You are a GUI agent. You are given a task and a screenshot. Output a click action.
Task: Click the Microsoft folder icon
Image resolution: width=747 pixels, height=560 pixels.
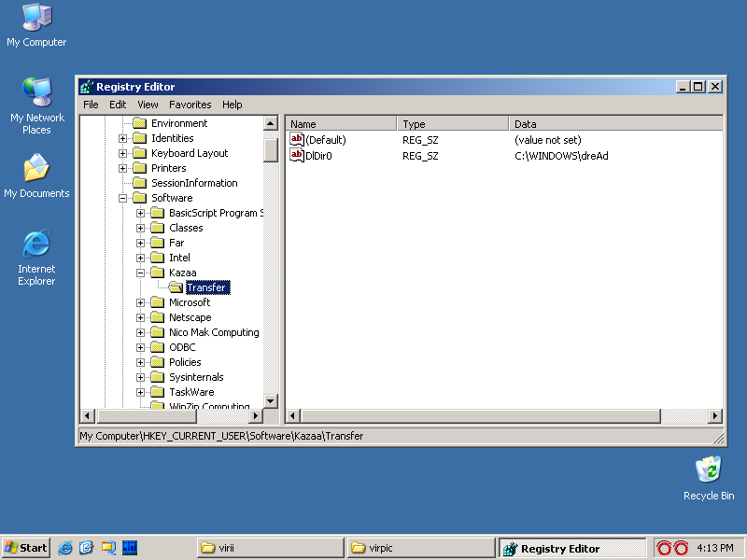point(158,302)
